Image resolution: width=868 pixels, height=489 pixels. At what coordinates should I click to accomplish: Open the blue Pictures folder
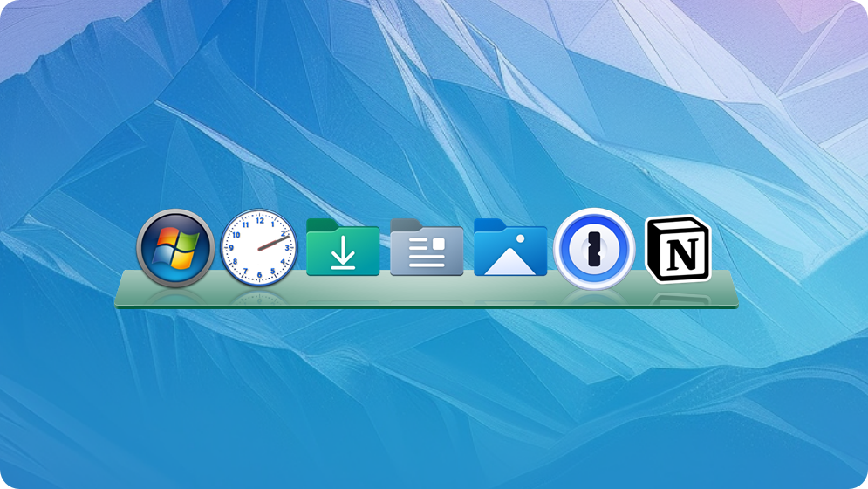point(509,247)
